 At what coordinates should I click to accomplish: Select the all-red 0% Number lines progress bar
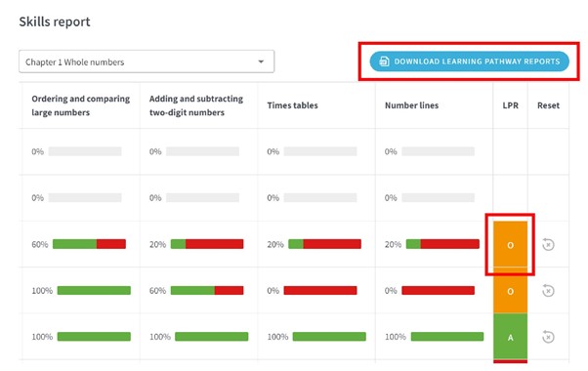(x=438, y=290)
